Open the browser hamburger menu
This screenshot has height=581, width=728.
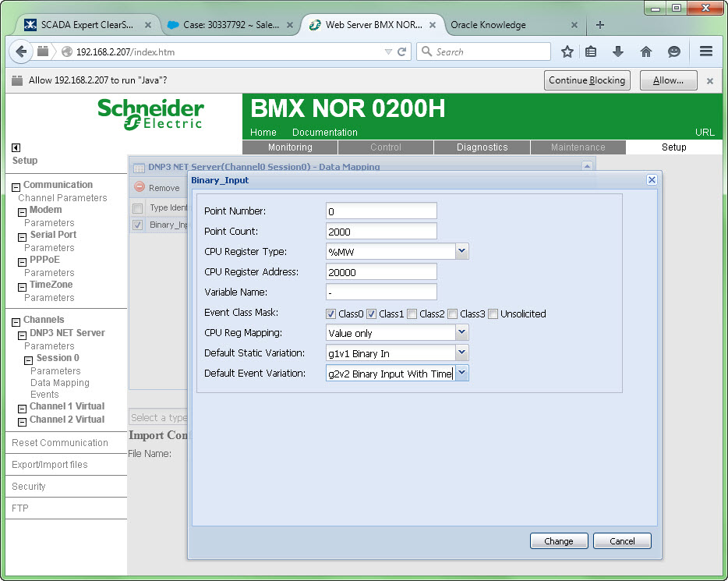coord(705,51)
